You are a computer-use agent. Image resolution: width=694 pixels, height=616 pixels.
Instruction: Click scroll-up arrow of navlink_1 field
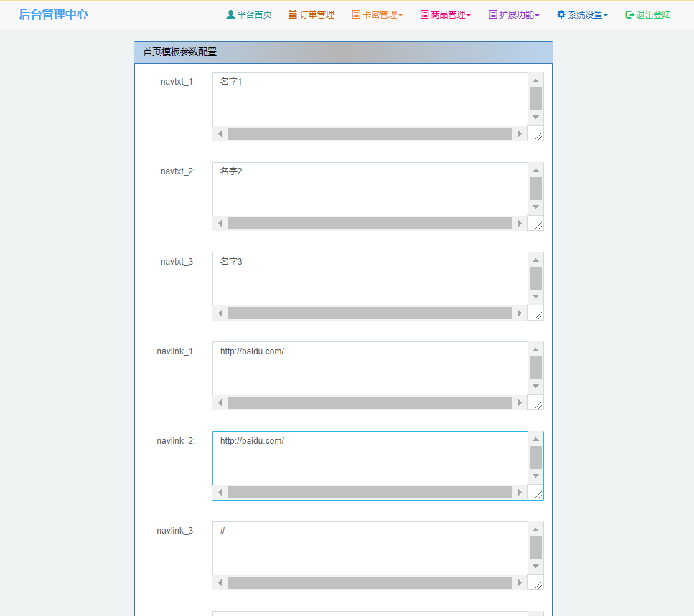pyautogui.click(x=535, y=350)
